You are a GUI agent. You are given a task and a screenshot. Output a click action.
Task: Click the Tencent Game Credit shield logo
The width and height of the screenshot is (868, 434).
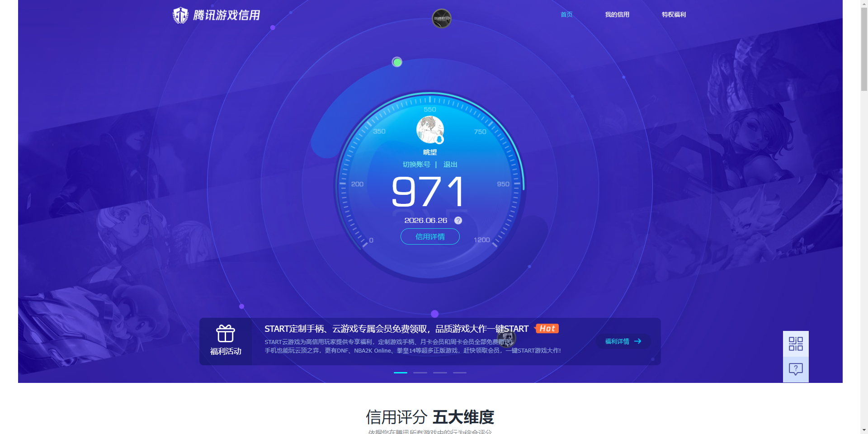(x=180, y=15)
